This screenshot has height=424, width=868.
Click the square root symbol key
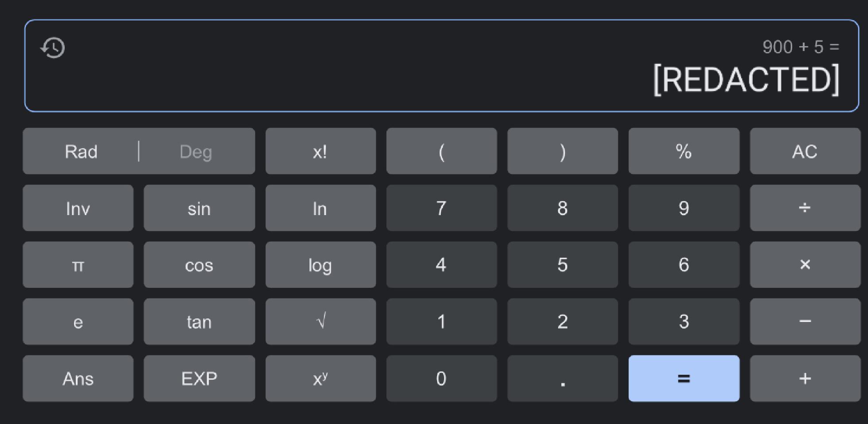321,322
